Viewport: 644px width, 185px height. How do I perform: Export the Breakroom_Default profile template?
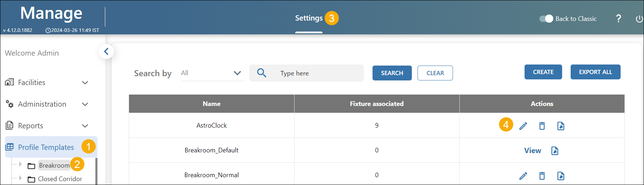[x=555, y=151]
